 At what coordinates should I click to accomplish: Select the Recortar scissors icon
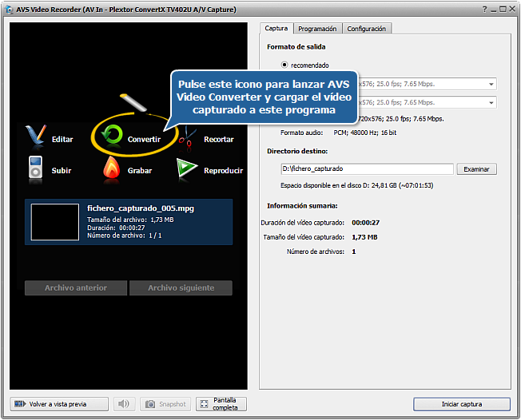[x=188, y=138]
